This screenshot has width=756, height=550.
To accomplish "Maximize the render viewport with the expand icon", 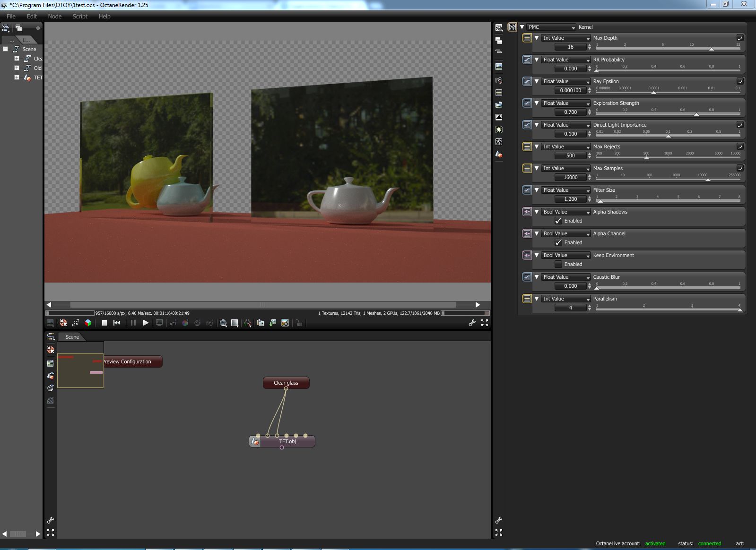I will click(485, 323).
